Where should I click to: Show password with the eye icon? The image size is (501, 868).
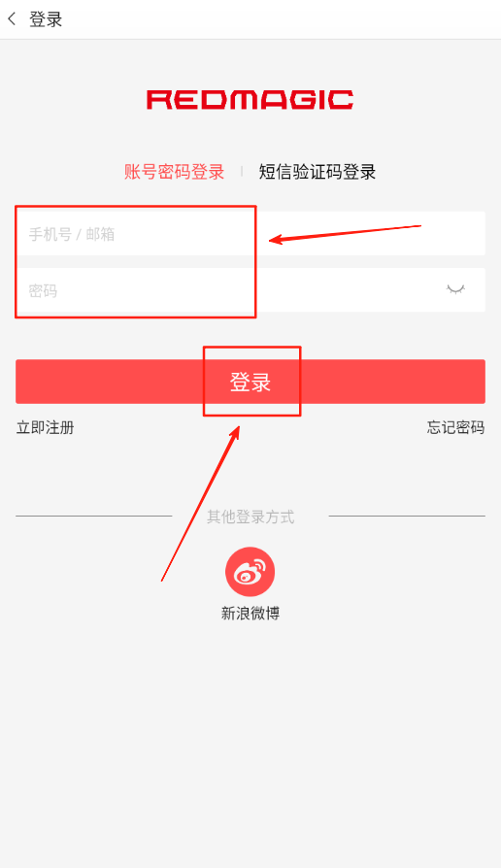455,289
